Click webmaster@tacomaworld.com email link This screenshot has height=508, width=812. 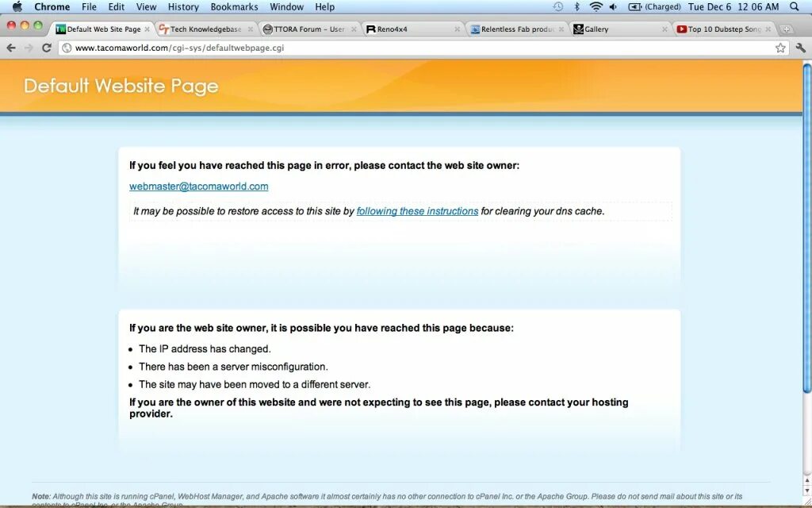199,186
